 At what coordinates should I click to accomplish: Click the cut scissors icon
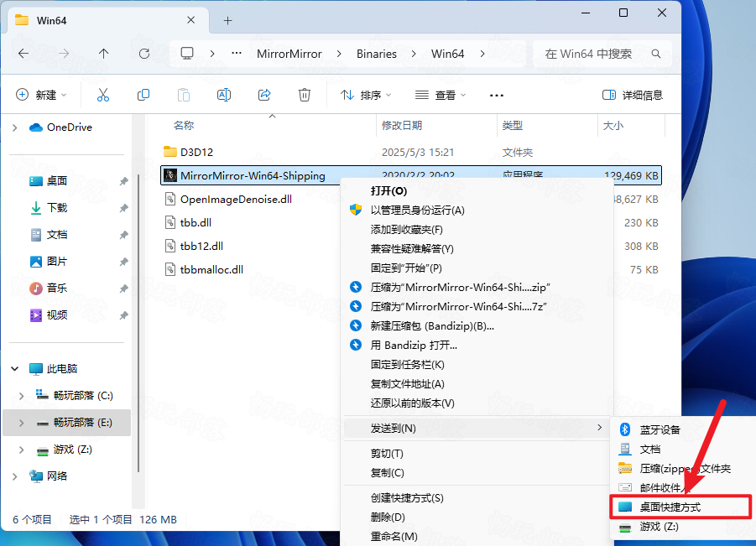coord(103,95)
